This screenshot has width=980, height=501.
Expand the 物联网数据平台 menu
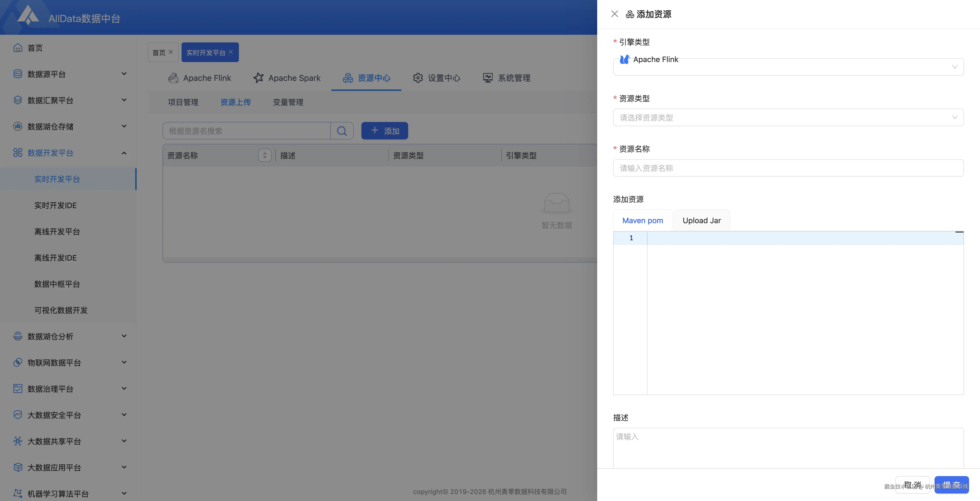[124, 362]
